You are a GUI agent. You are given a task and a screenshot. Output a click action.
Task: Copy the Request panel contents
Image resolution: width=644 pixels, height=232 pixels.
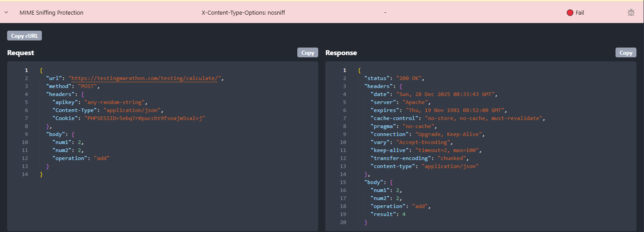308,52
